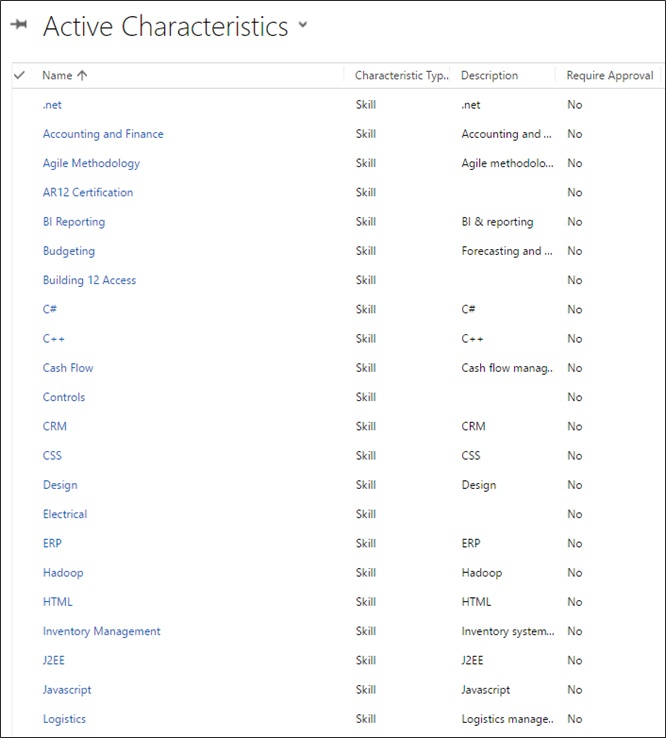Open the Design characteristic link
Image resolution: width=666 pixels, height=738 pixels.
pos(60,485)
